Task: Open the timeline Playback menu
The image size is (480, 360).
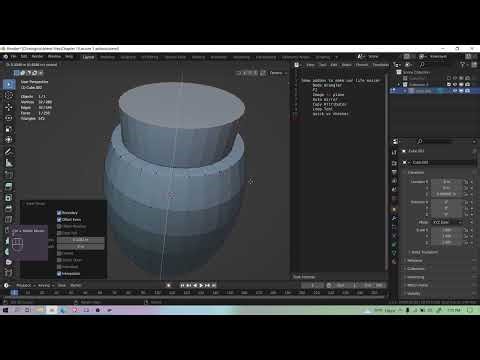Action: [25, 285]
